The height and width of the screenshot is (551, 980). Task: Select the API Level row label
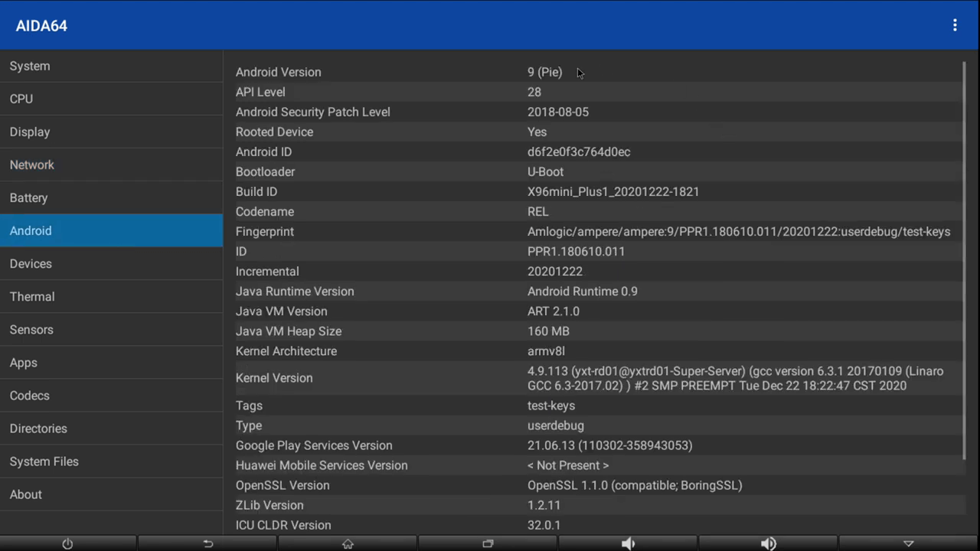point(260,92)
